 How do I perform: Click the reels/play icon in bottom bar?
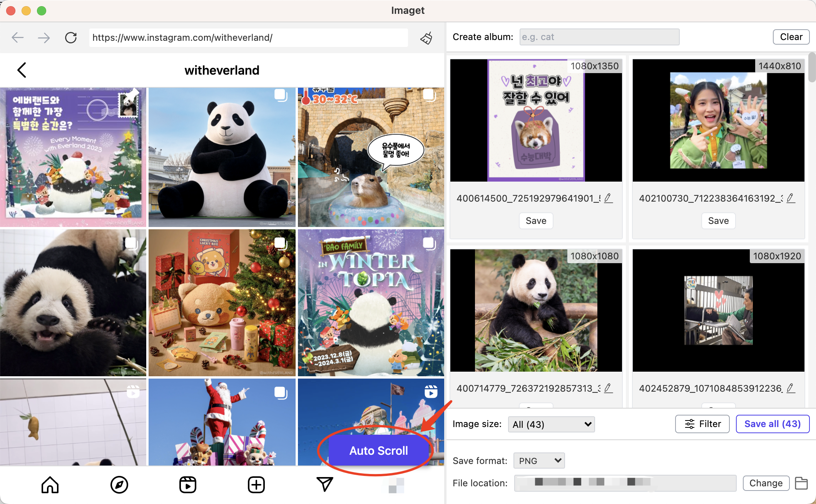pyautogui.click(x=187, y=485)
